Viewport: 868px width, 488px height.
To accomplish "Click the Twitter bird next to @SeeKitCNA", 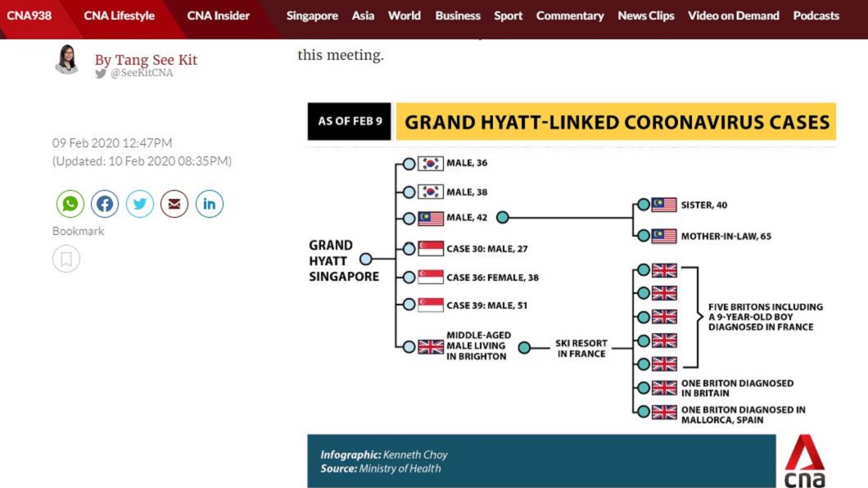I will click(x=100, y=73).
